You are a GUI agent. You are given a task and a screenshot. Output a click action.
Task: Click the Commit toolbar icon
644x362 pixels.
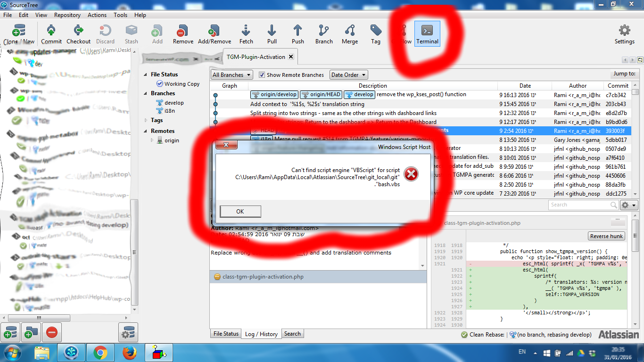click(51, 34)
